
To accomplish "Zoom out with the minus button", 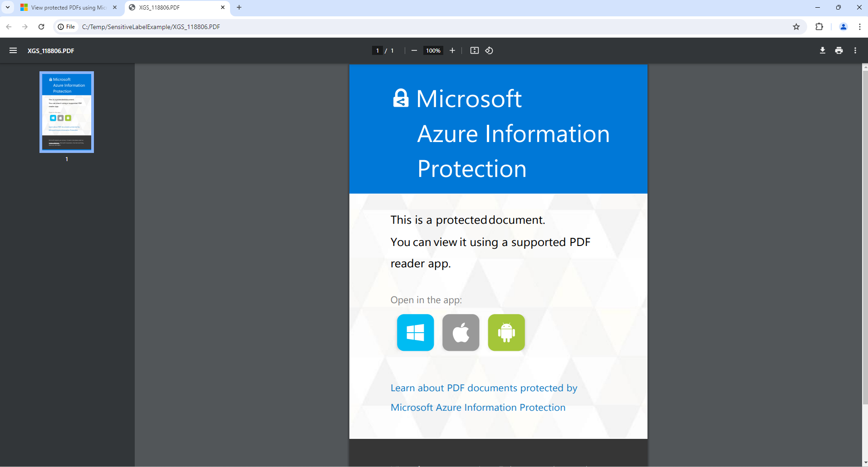I will tap(414, 50).
